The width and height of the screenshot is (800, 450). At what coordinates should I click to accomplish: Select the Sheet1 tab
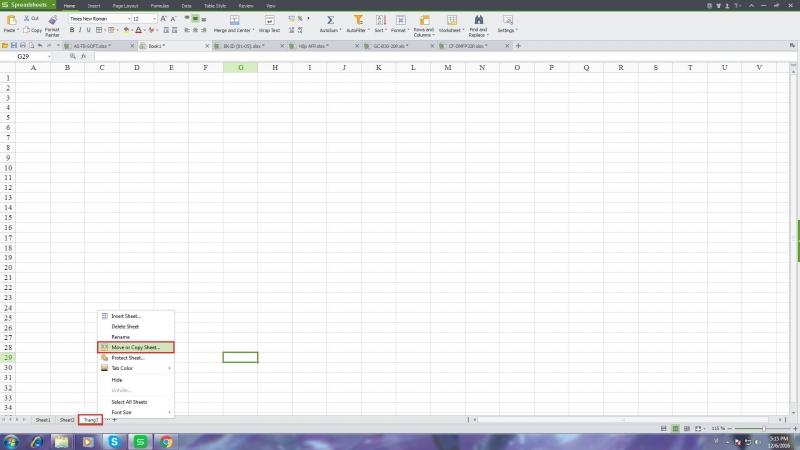click(43, 420)
